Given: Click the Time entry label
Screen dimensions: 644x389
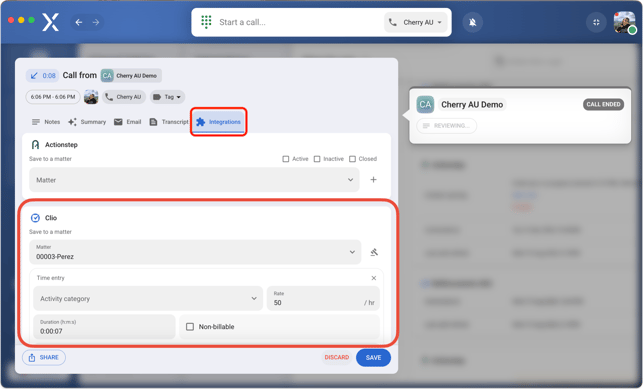Looking at the screenshot, I should point(51,278).
